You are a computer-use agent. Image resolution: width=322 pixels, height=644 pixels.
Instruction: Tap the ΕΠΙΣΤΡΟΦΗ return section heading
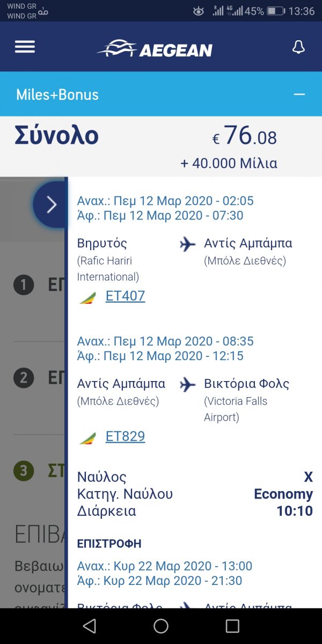pos(109,544)
